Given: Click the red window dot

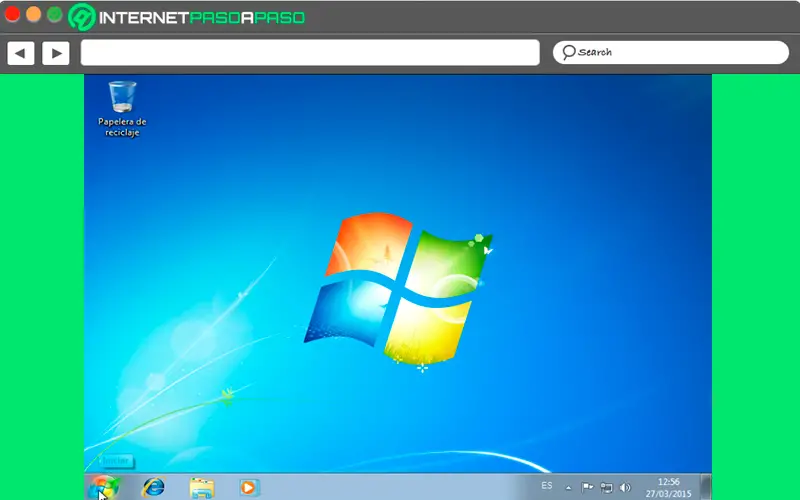Looking at the screenshot, I should pos(12,14).
